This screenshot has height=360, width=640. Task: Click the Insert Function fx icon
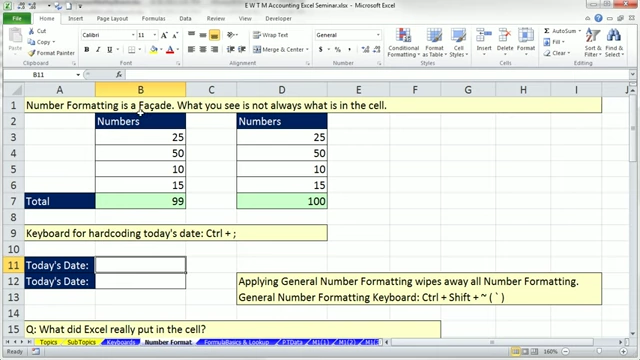(119, 75)
